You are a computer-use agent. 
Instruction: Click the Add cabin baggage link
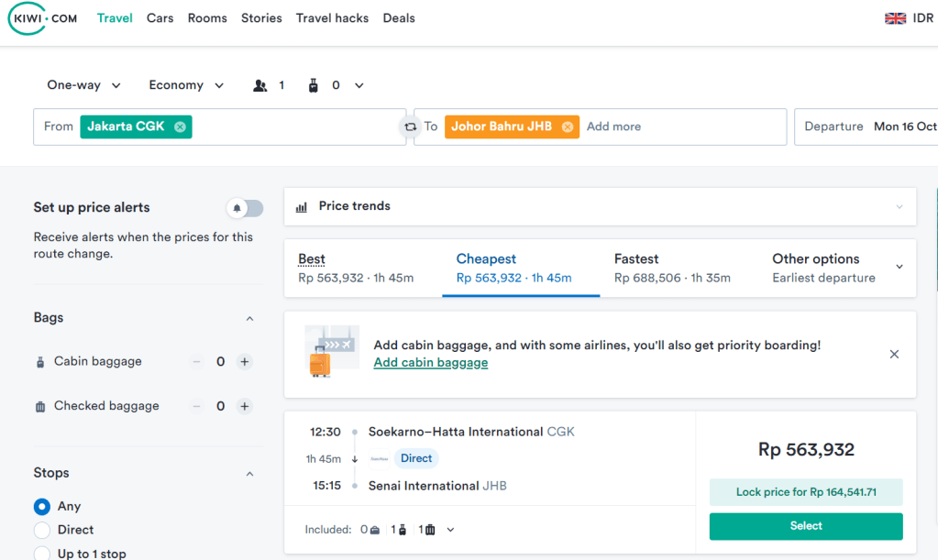click(431, 363)
